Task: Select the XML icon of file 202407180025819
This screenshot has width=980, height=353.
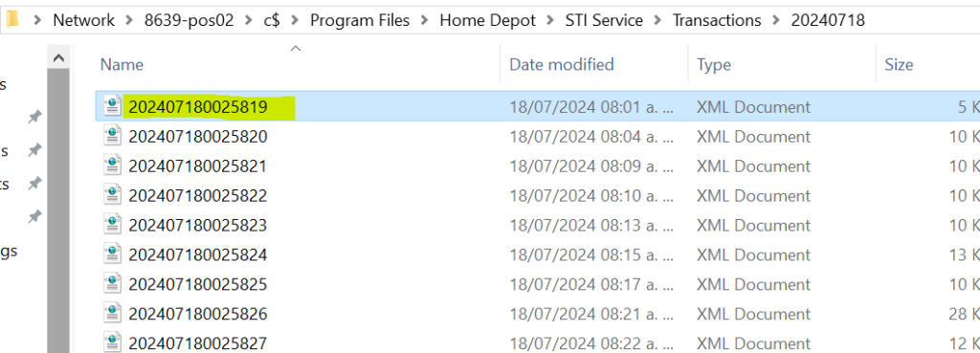Action: [113, 106]
